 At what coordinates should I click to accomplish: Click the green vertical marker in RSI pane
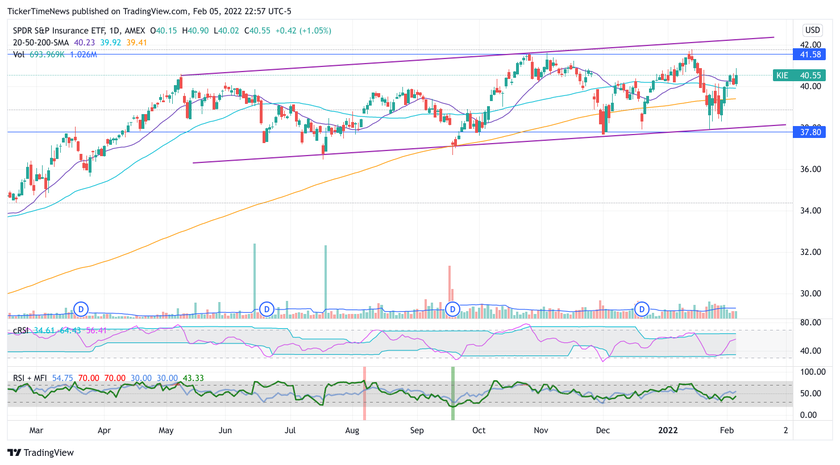[x=453, y=393]
